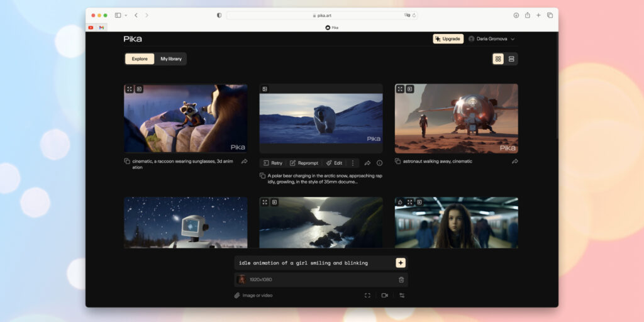Click the translate icon in address bar
Image resolution: width=644 pixels, height=322 pixels.
pyautogui.click(x=407, y=15)
